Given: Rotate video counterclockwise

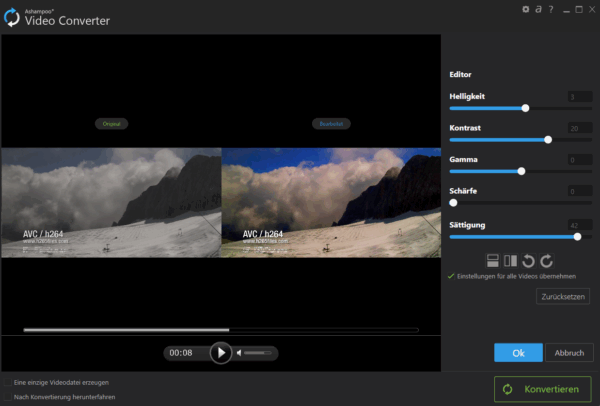Looking at the screenshot, I should (x=528, y=261).
